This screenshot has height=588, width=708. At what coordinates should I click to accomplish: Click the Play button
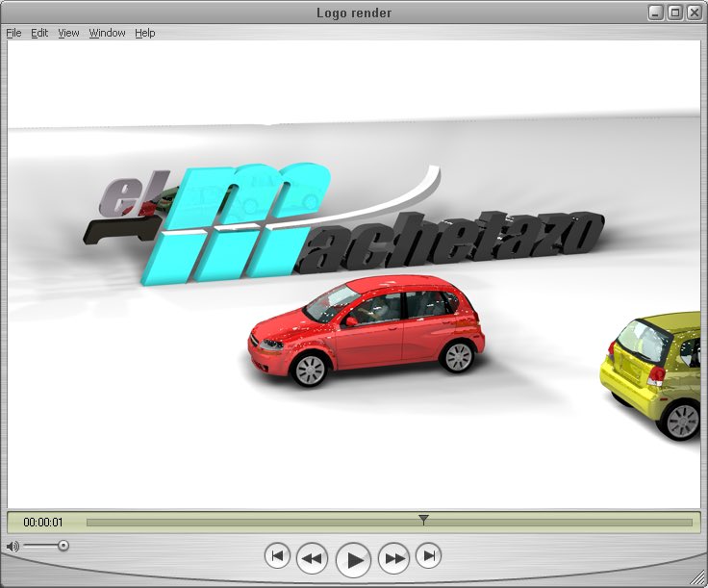pos(354,560)
